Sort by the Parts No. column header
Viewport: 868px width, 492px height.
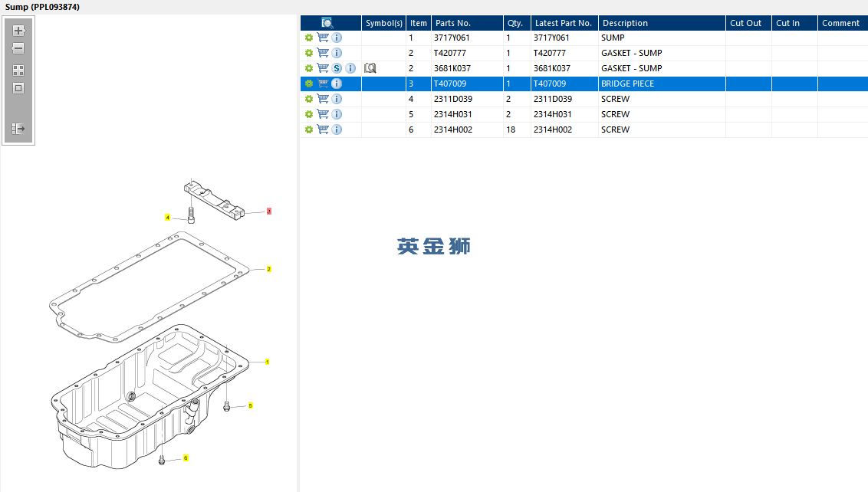pos(467,23)
